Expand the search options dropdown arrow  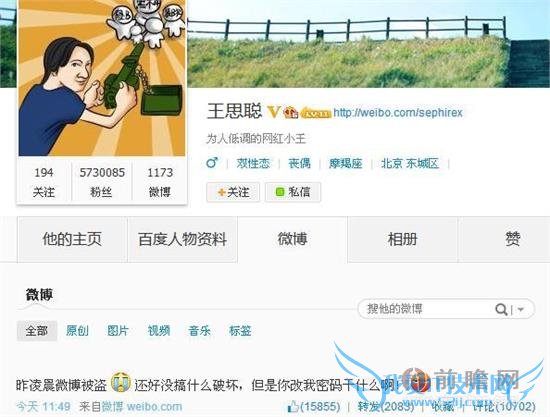tap(521, 309)
